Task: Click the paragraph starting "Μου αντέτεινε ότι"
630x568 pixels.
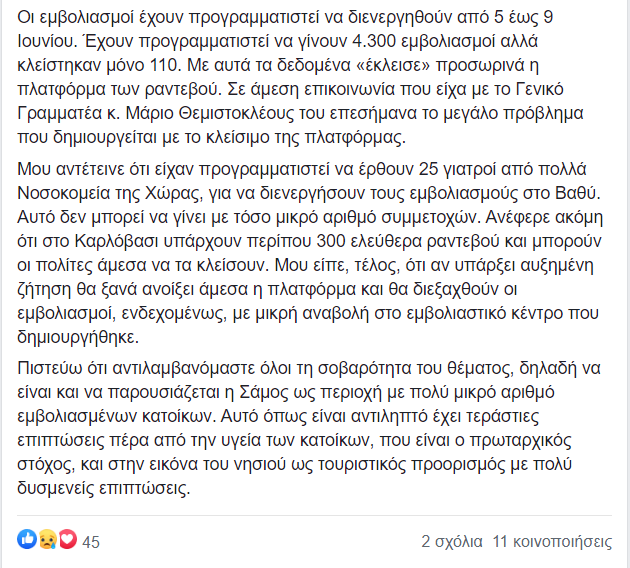Action: click(310, 253)
